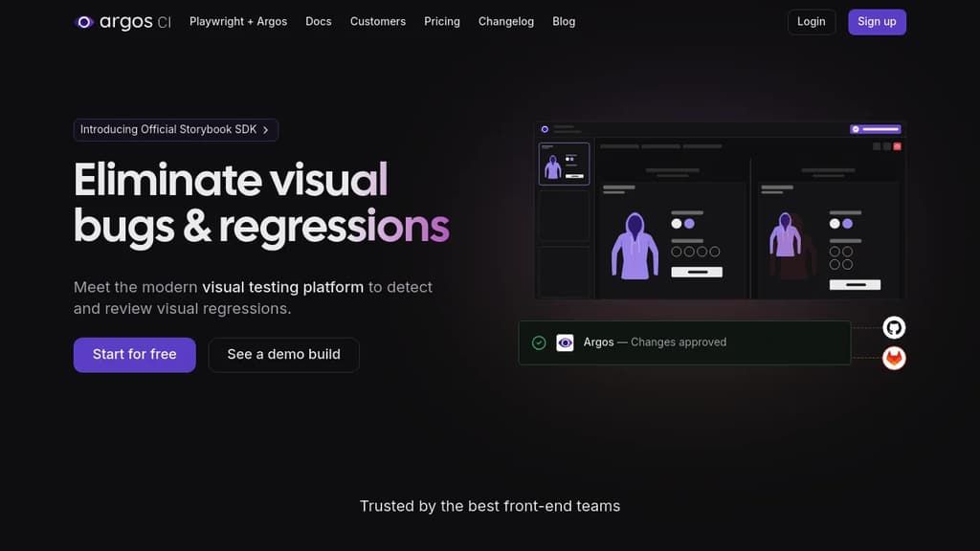
Task: Select a size ring below the hoodie image
Action: pos(676,252)
